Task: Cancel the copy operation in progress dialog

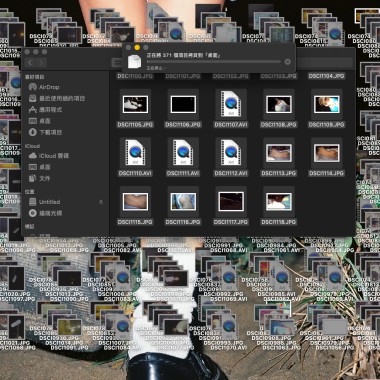Action: (287, 62)
